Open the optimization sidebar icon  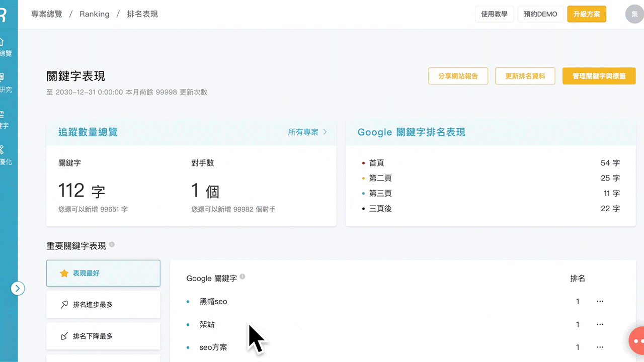[3, 151]
